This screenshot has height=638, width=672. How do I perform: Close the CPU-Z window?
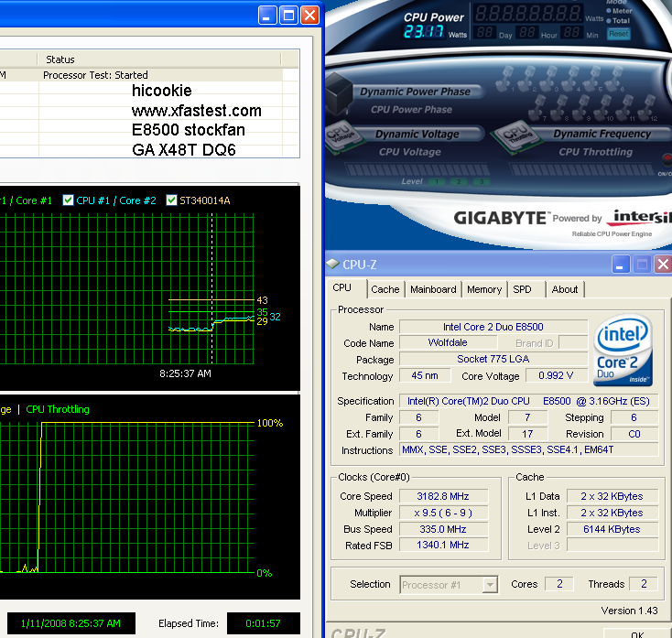663,264
